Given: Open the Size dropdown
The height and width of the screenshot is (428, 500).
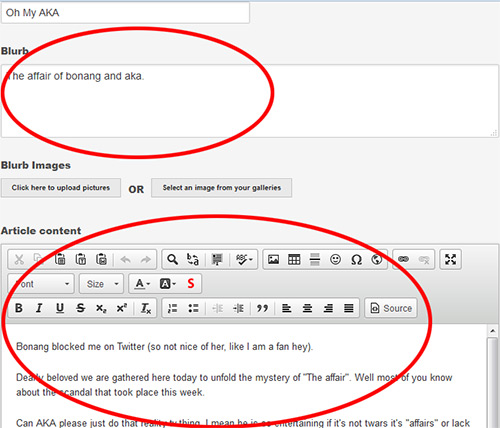Looking at the screenshot, I should click(x=102, y=284).
